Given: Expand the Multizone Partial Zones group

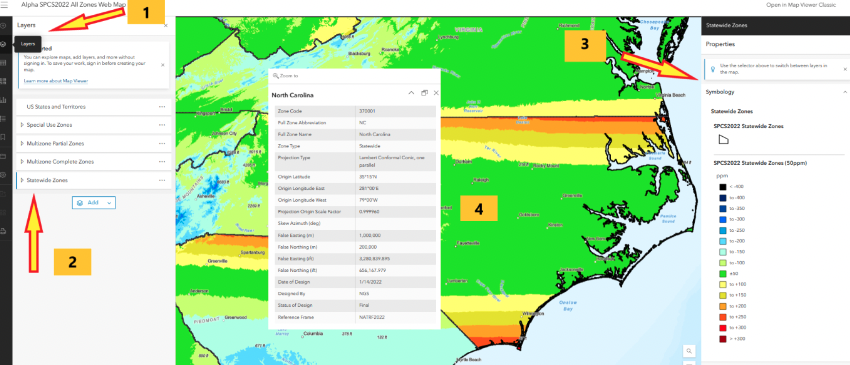Looking at the screenshot, I should (22, 144).
